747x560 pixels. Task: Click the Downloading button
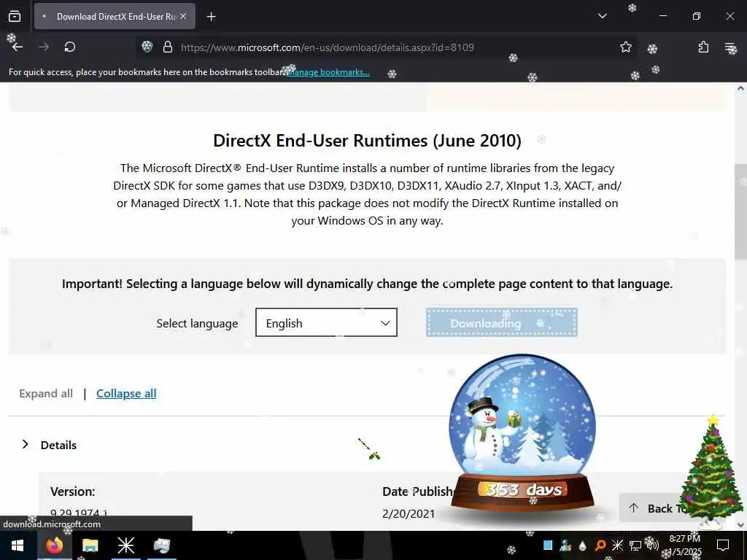coord(502,322)
